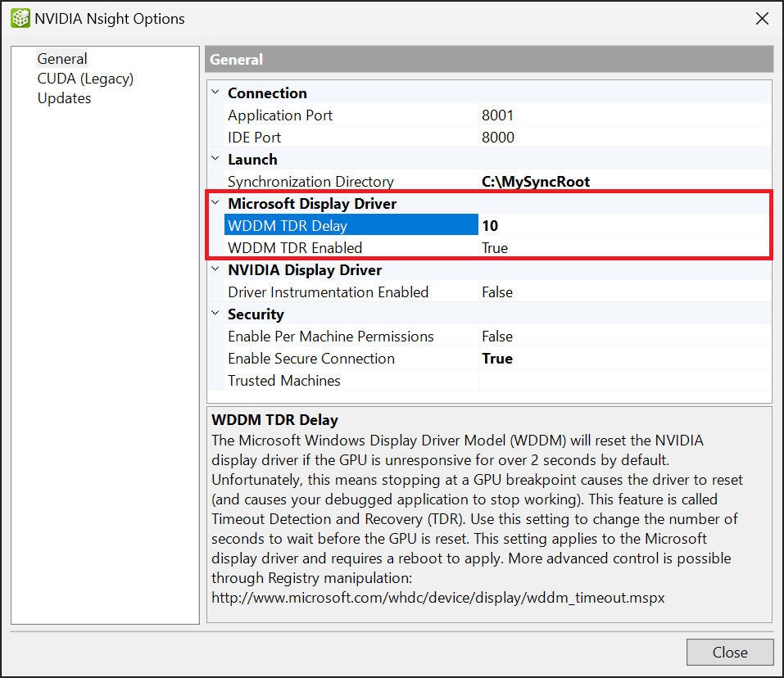Image resolution: width=784 pixels, height=678 pixels.
Task: Change the WDDM TDR Delay value
Action: pos(623,226)
